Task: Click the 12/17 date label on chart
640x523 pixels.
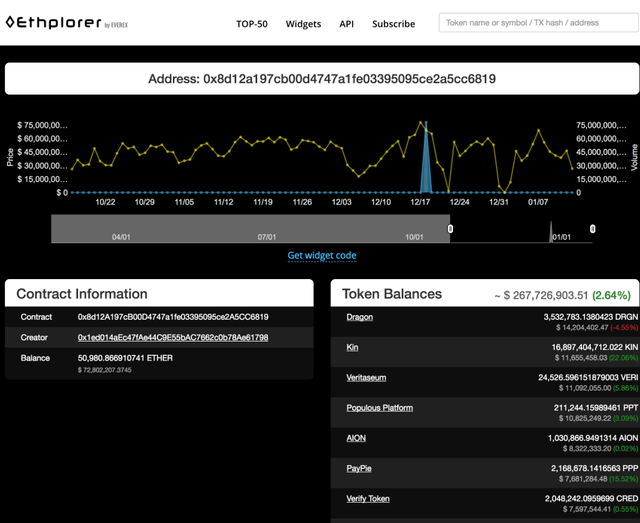Action: point(420,202)
